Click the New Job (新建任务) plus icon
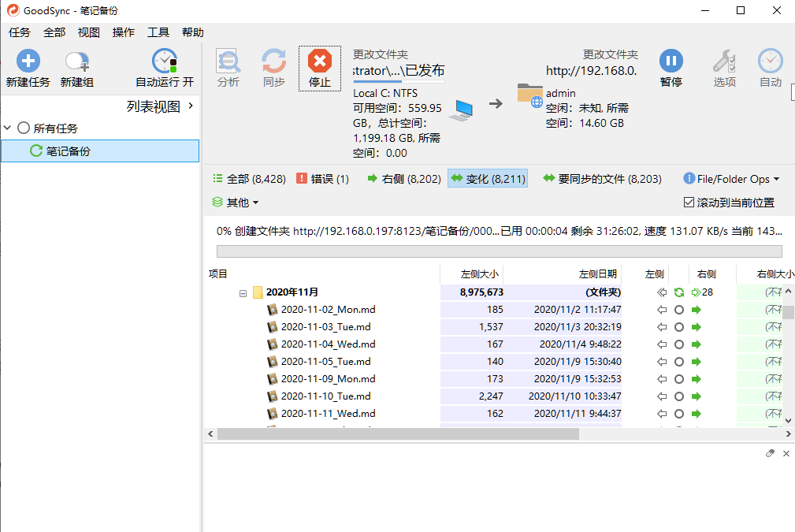Image resolution: width=795 pixels, height=532 pixels. click(x=28, y=61)
